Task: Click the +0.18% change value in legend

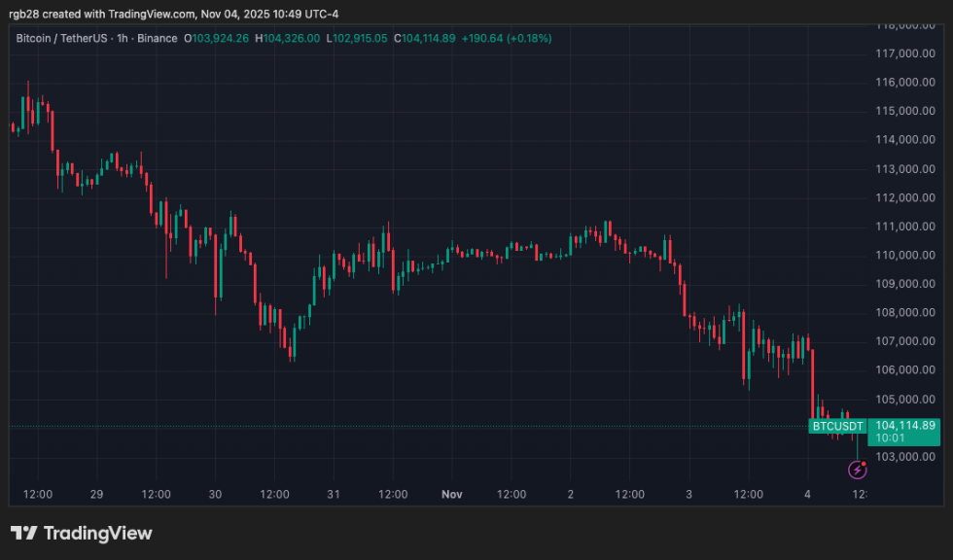Action: (528, 40)
